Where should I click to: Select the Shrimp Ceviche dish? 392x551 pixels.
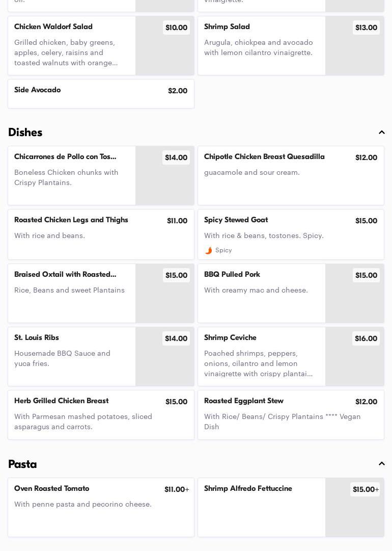click(261, 357)
